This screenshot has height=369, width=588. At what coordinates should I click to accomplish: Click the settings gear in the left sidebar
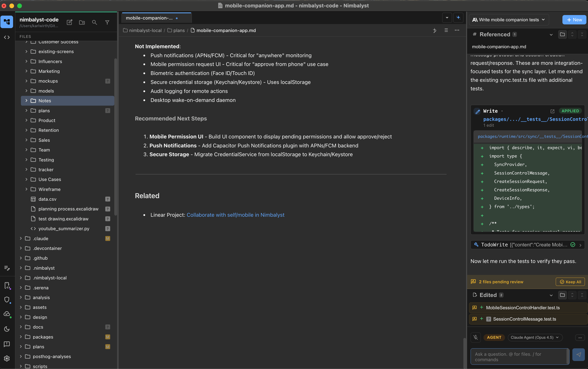pos(7,358)
